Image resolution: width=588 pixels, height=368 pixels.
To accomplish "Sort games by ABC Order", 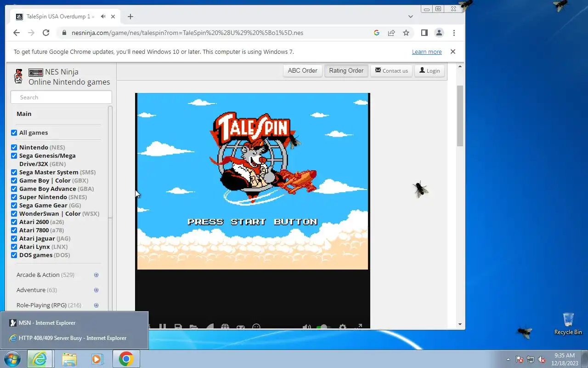I will coord(303,70).
